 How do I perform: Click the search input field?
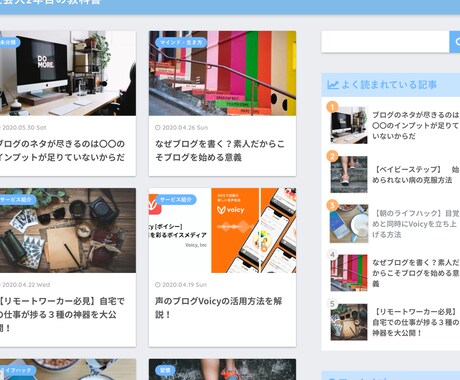click(385, 42)
